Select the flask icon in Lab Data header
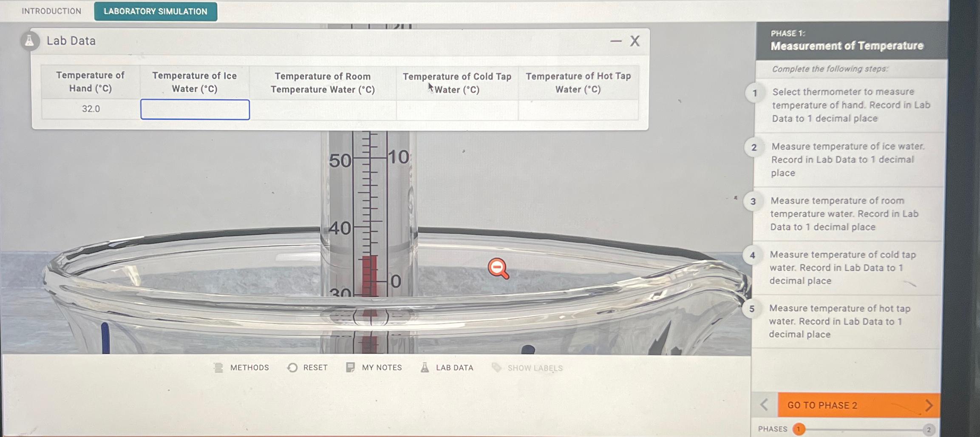 (29, 41)
